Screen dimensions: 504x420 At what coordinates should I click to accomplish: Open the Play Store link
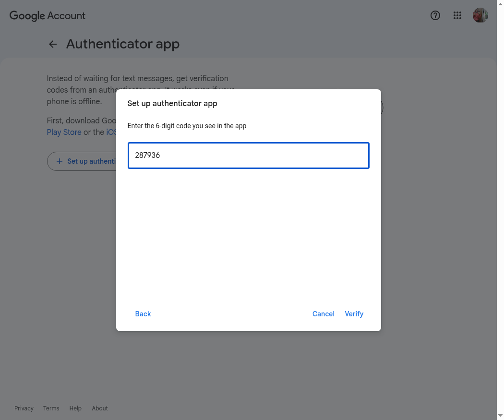[64, 132]
